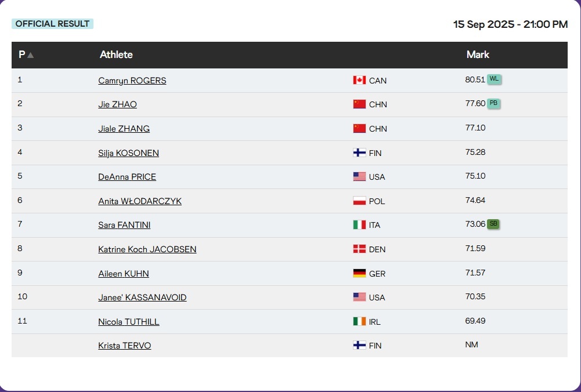Click the Germany flag icon
581x392 pixels.
(x=359, y=273)
